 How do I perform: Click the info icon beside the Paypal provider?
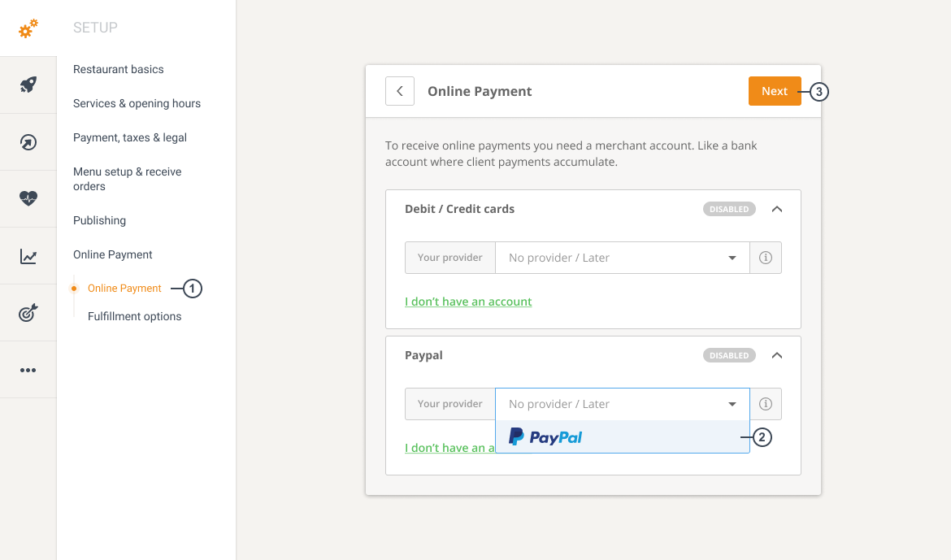pyautogui.click(x=765, y=403)
